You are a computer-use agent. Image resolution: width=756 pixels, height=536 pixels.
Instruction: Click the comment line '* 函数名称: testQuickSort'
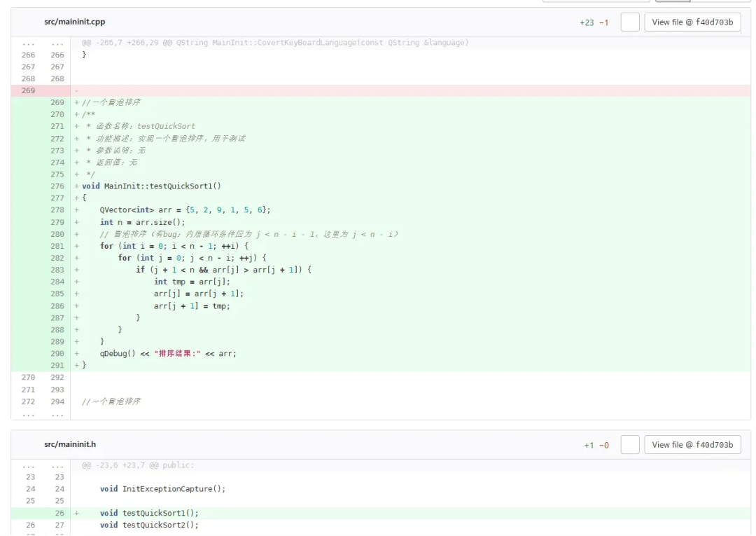(140, 126)
